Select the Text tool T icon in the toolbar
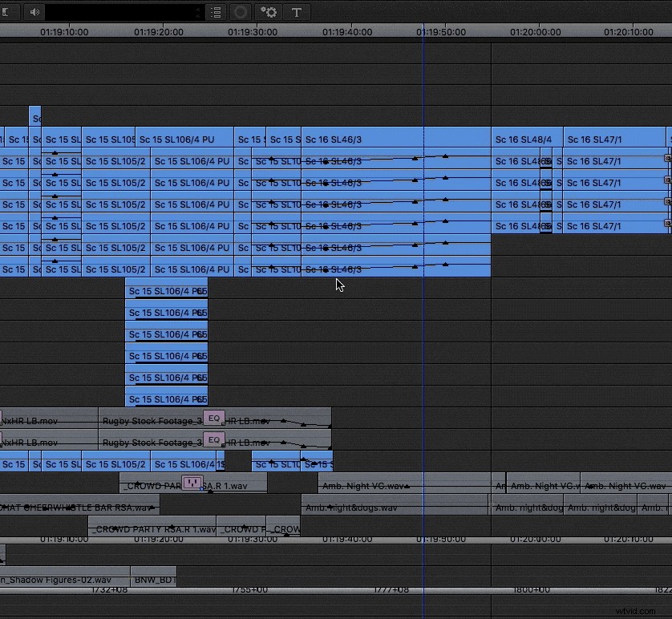This screenshot has width=672, height=619. (297, 12)
